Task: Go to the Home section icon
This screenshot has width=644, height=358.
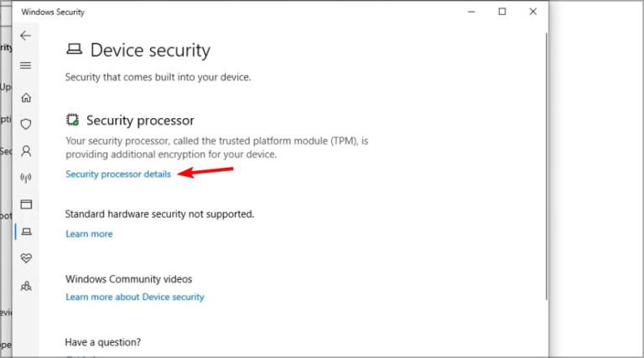Action: [26, 97]
